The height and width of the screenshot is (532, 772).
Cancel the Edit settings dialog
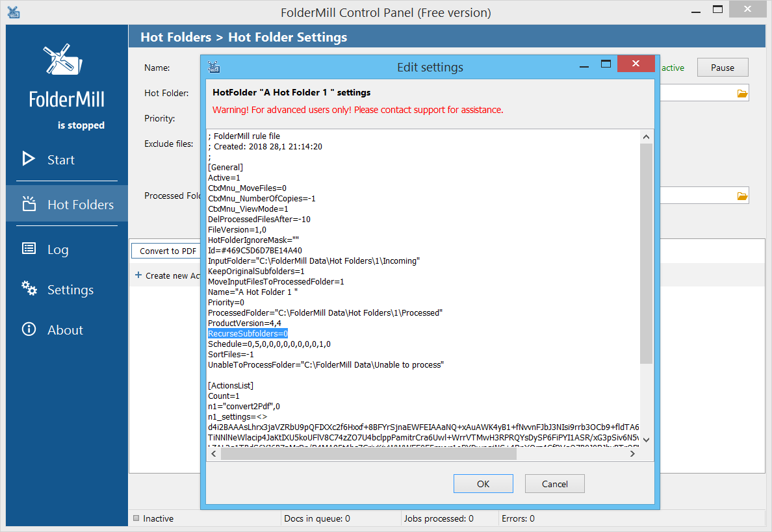[x=555, y=484]
